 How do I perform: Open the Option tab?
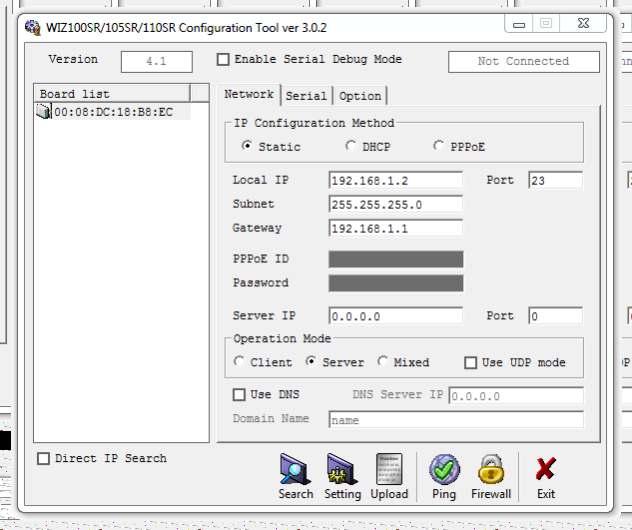[x=360, y=96]
